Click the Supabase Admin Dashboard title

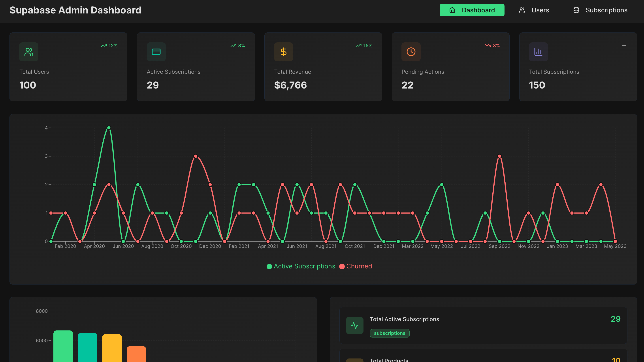[x=75, y=10]
